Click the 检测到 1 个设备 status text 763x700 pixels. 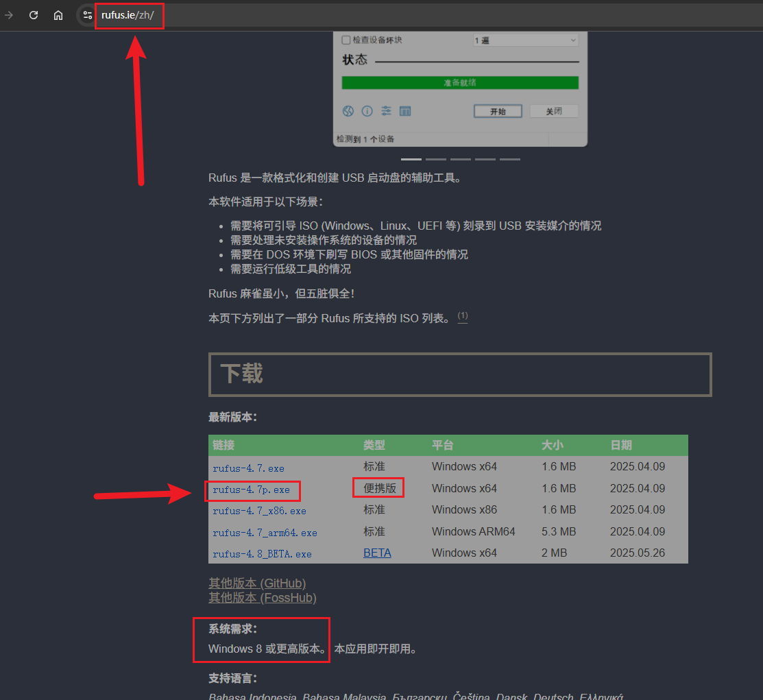[365, 139]
